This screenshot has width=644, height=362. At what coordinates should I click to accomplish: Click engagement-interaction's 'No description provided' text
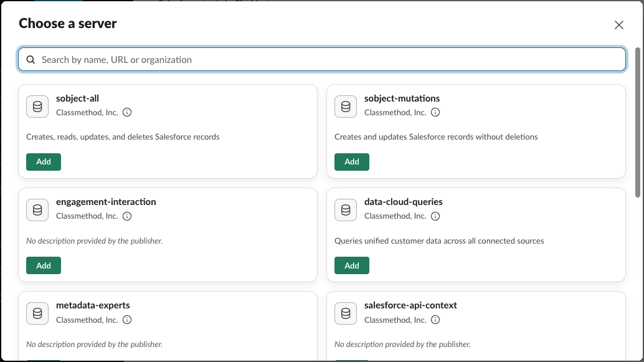pyautogui.click(x=95, y=241)
